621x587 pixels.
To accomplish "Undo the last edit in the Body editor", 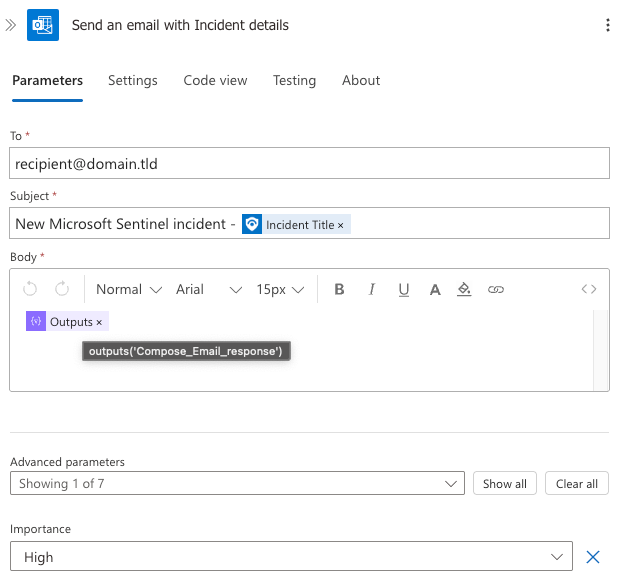I will pyautogui.click(x=30, y=289).
